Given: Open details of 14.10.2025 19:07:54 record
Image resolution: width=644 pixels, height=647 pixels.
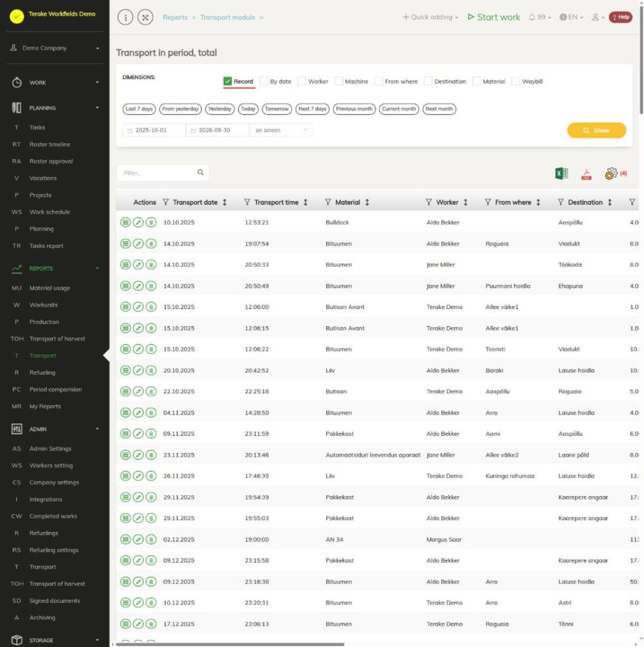Looking at the screenshot, I should coord(126,243).
